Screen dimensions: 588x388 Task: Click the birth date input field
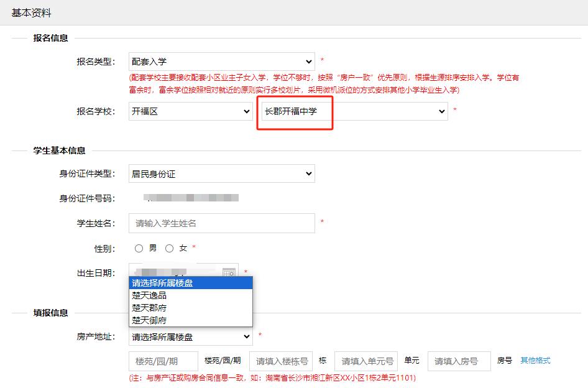point(174,271)
